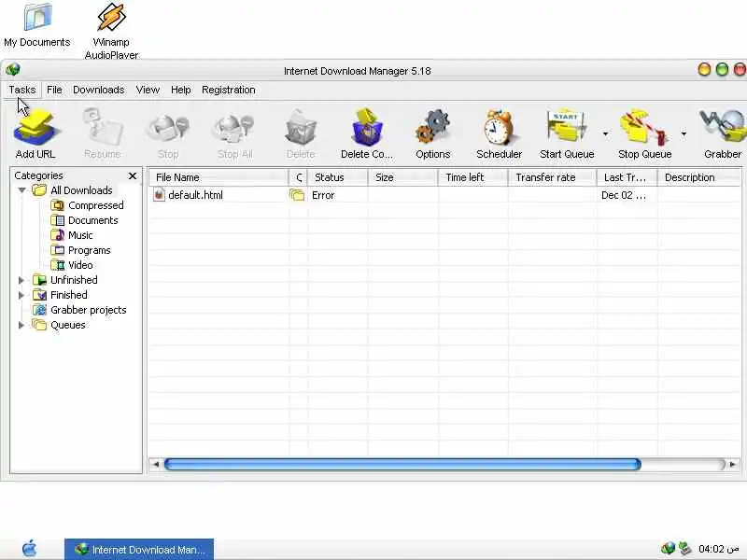Sort by File Name column header
The height and width of the screenshot is (560, 747).
pos(218,177)
